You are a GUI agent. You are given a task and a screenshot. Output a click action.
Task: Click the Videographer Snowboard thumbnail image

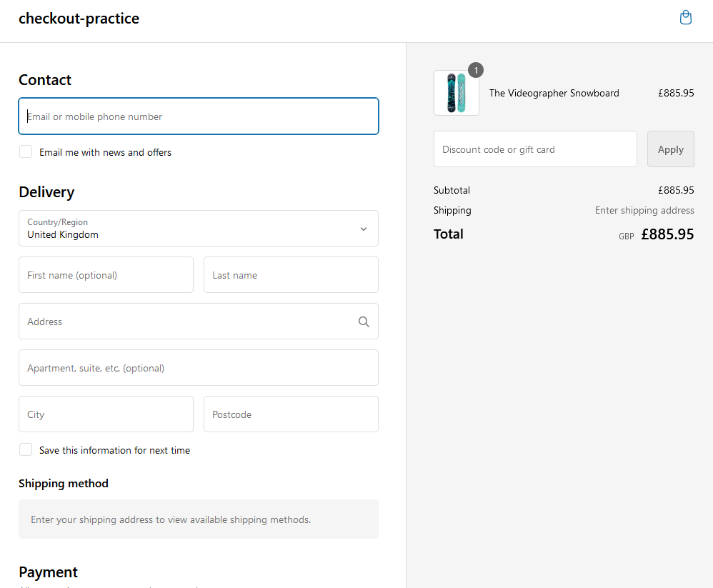point(456,93)
